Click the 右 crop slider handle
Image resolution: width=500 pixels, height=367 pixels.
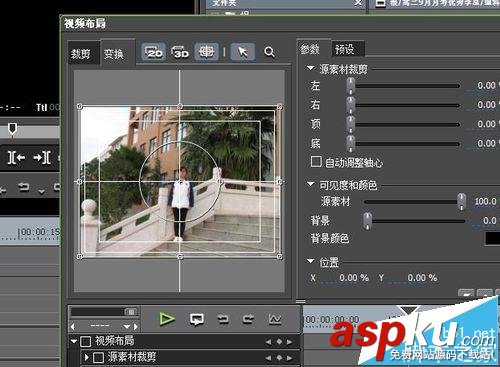click(351, 105)
